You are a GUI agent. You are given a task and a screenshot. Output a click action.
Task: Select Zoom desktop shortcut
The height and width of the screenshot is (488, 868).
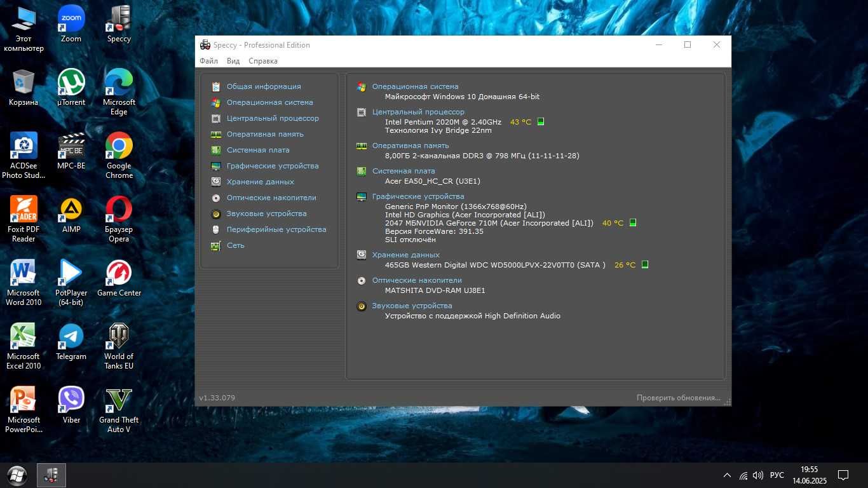(x=71, y=24)
